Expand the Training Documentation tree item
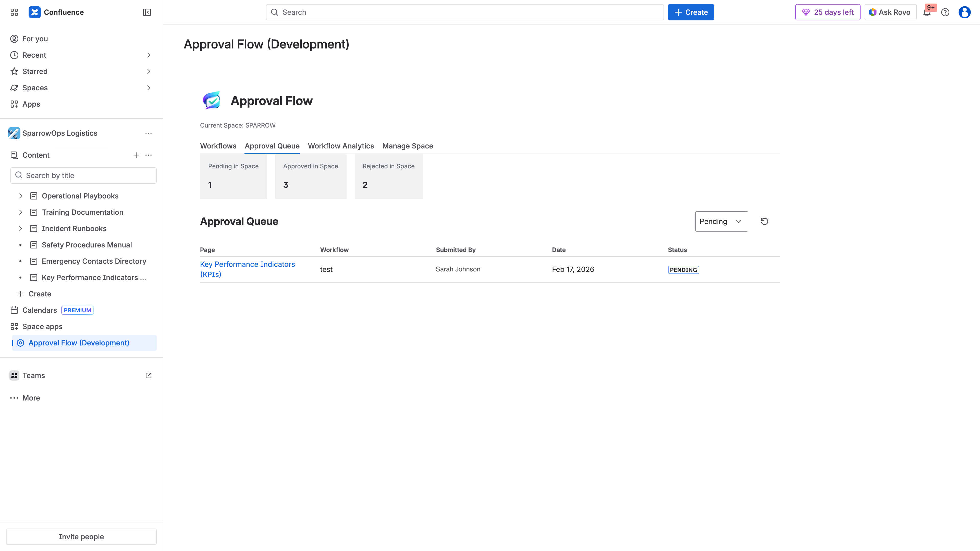The image size is (980, 551). pyautogui.click(x=20, y=212)
